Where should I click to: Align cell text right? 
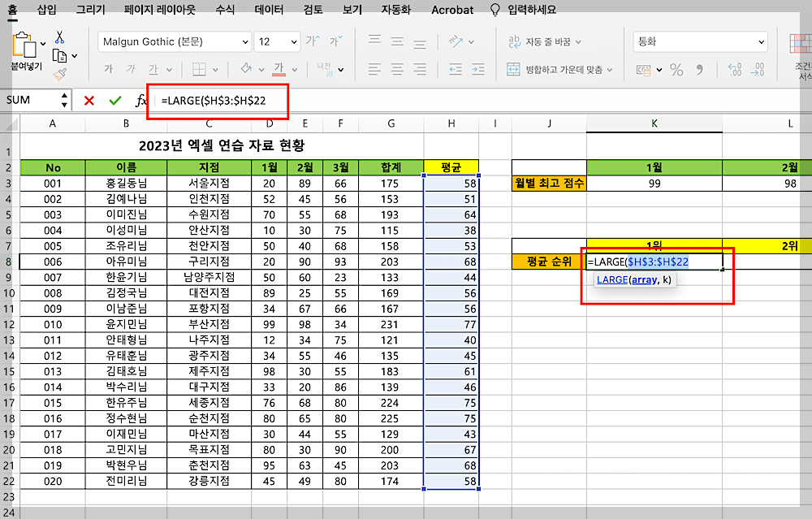(x=420, y=69)
